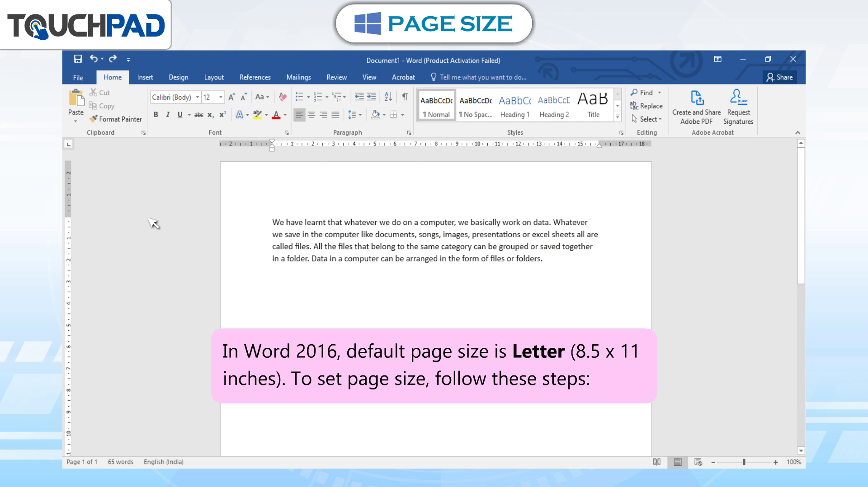The height and width of the screenshot is (487, 868).
Task: Click the zoom slider handle
Action: pos(744,462)
